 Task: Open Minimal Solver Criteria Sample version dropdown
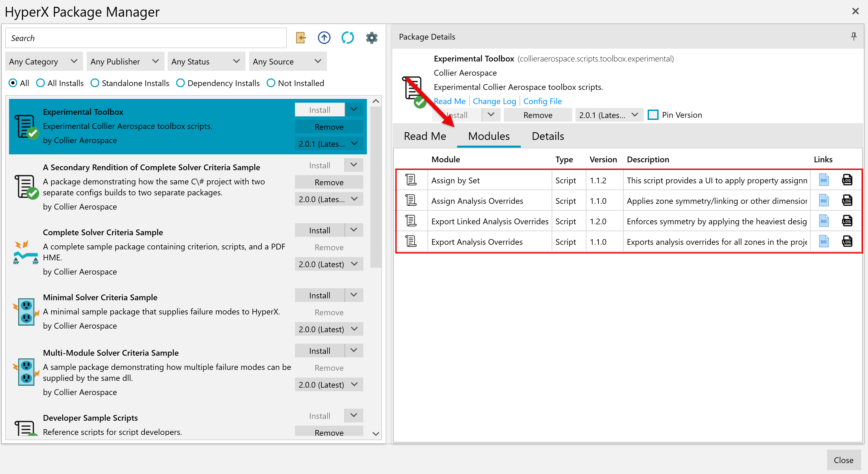(x=329, y=329)
